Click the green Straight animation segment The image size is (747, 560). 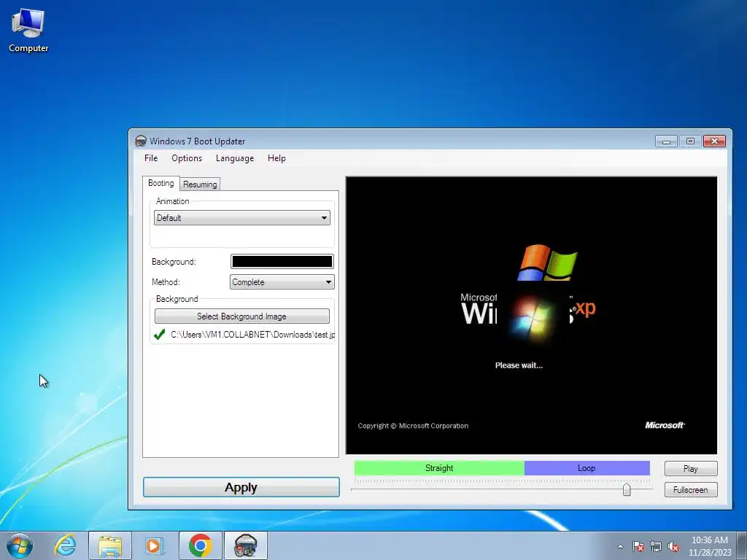click(439, 468)
